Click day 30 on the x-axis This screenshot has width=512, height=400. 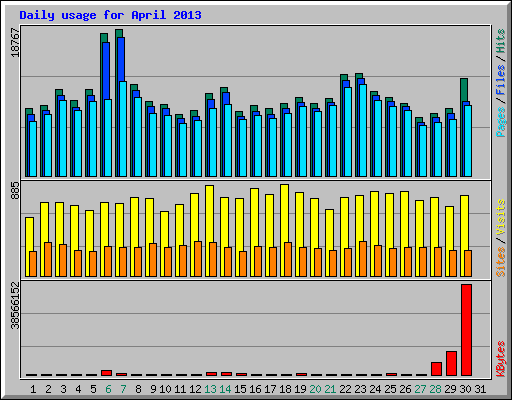pos(465,389)
